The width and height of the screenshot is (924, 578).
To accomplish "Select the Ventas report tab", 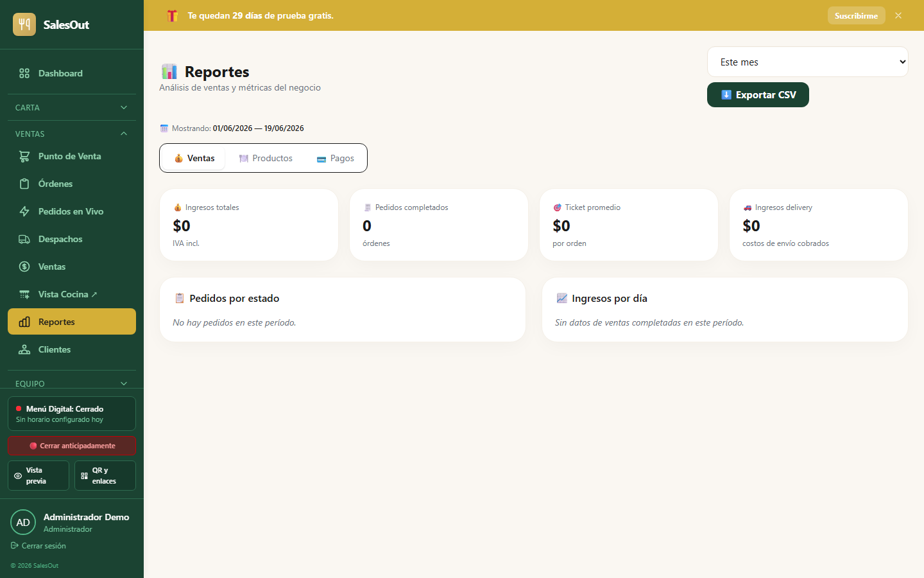I will (x=194, y=158).
